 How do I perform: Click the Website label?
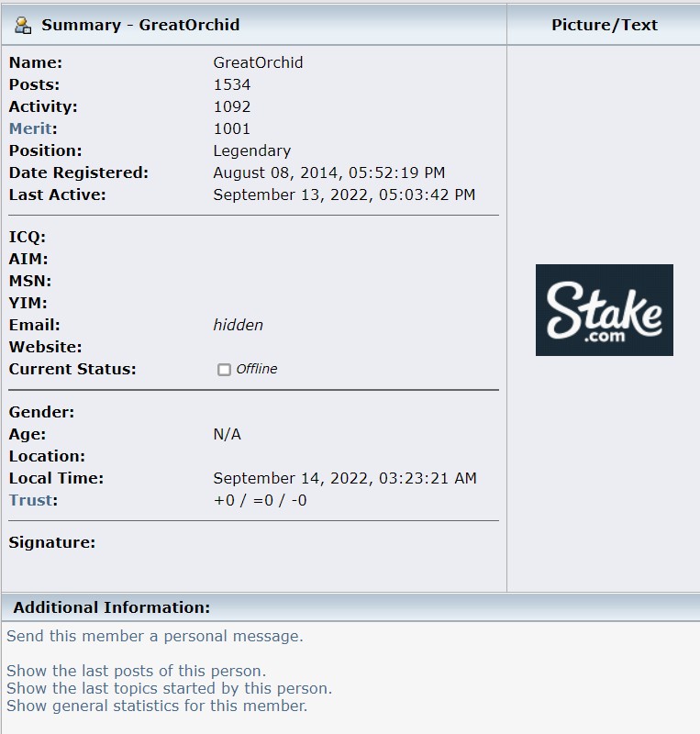coord(46,347)
